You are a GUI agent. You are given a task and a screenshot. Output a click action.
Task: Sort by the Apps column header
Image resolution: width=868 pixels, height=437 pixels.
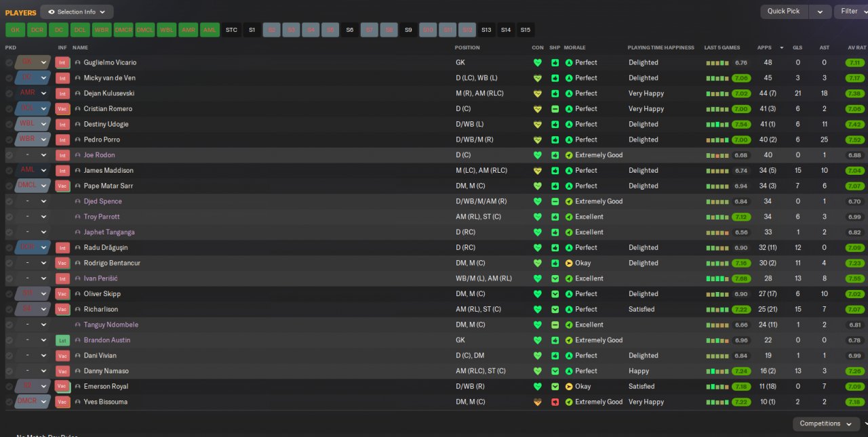[x=764, y=47]
